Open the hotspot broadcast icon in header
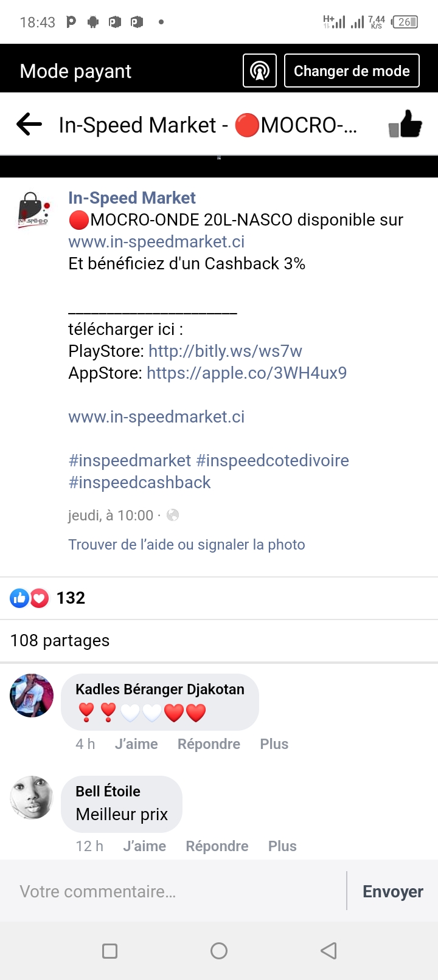Viewport: 438px width, 980px height. tap(260, 71)
